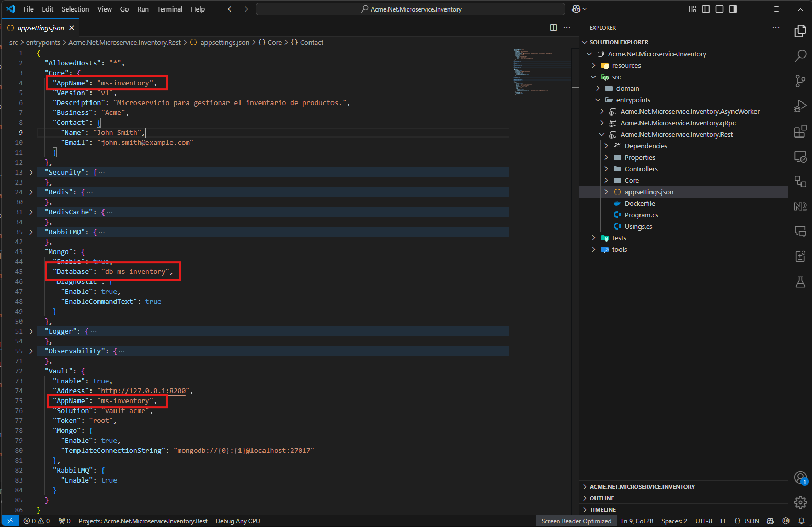Select the appsettings.json editor tab
812x527 pixels.
coord(41,28)
